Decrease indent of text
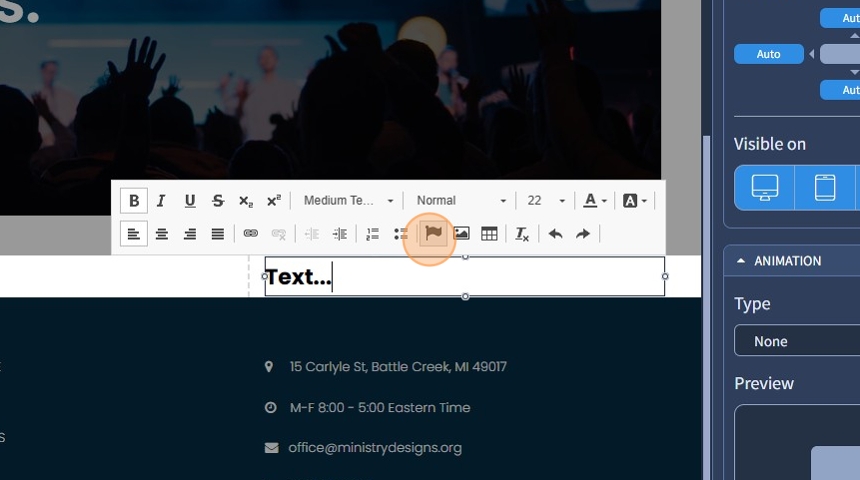 [x=312, y=234]
